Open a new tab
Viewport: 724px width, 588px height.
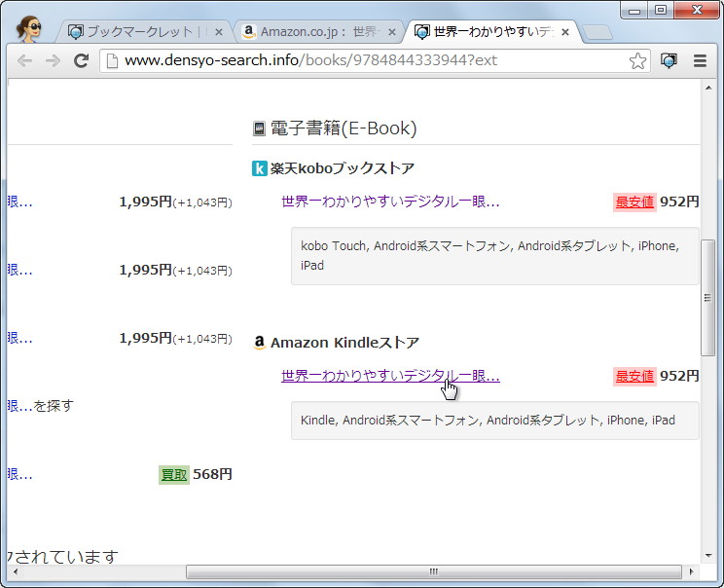[x=597, y=33]
